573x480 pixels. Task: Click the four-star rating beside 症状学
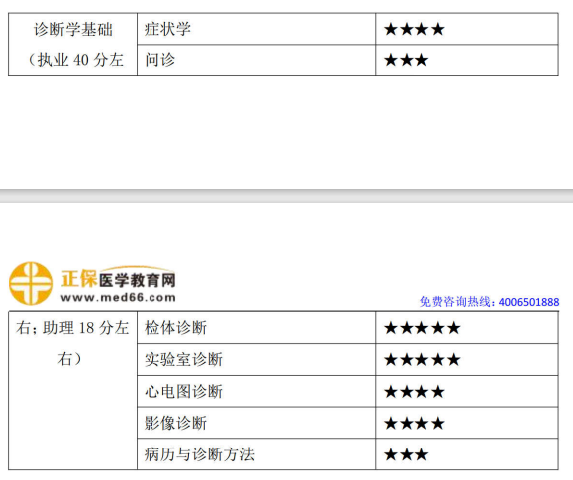pos(414,29)
